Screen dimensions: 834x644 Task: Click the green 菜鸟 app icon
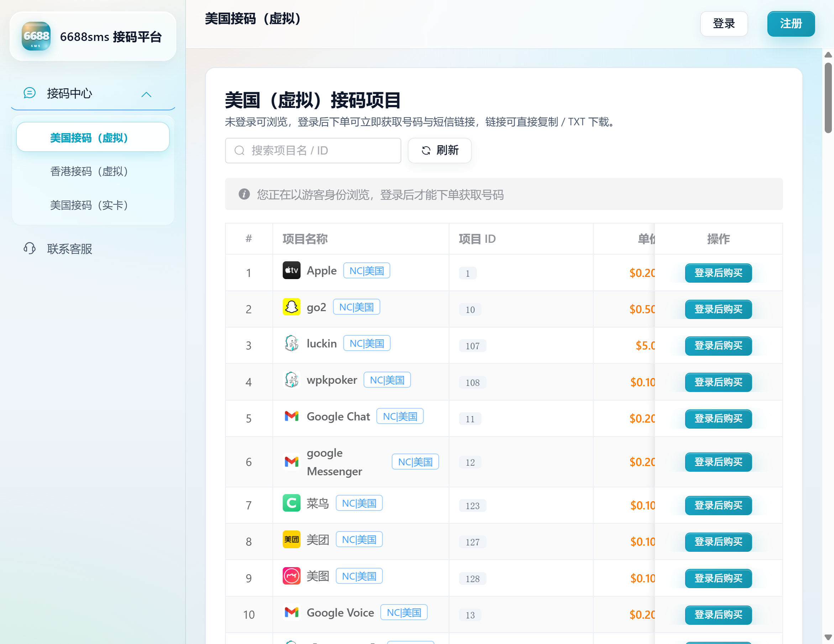point(292,503)
